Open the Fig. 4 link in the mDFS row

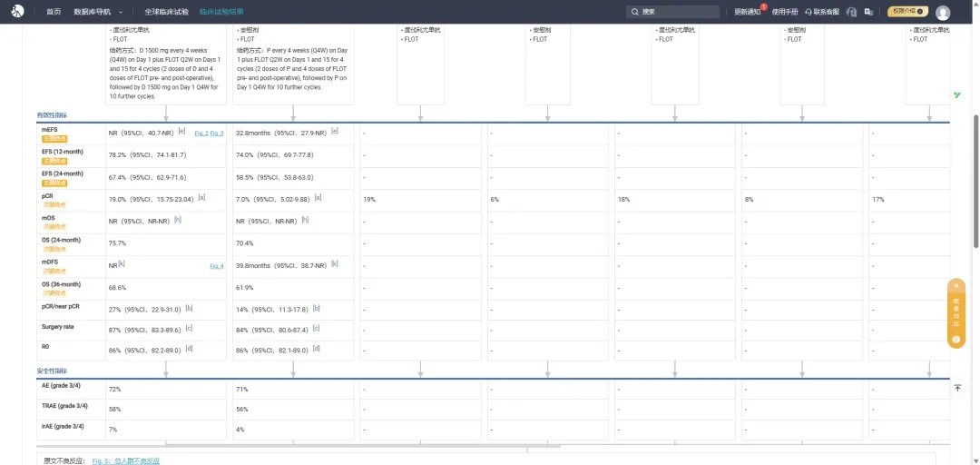[x=217, y=266]
